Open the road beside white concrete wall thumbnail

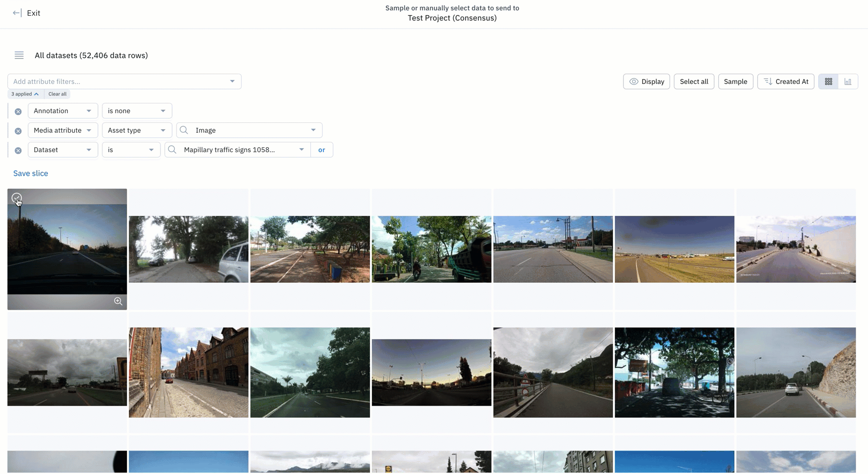pyautogui.click(x=796, y=249)
